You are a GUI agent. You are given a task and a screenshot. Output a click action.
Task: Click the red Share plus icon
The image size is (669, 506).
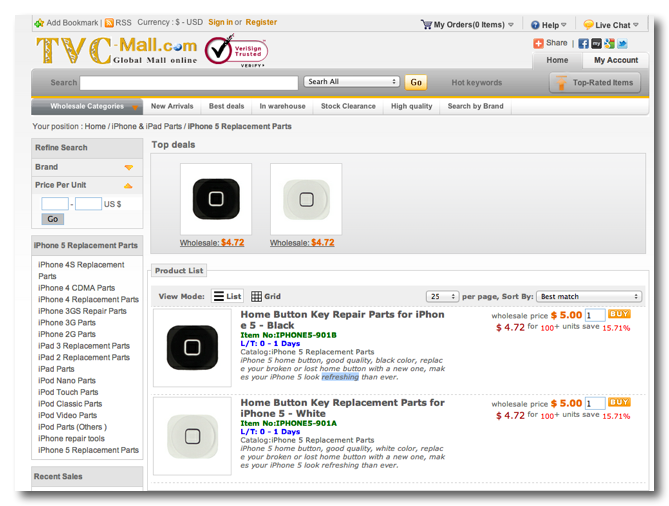pos(538,43)
